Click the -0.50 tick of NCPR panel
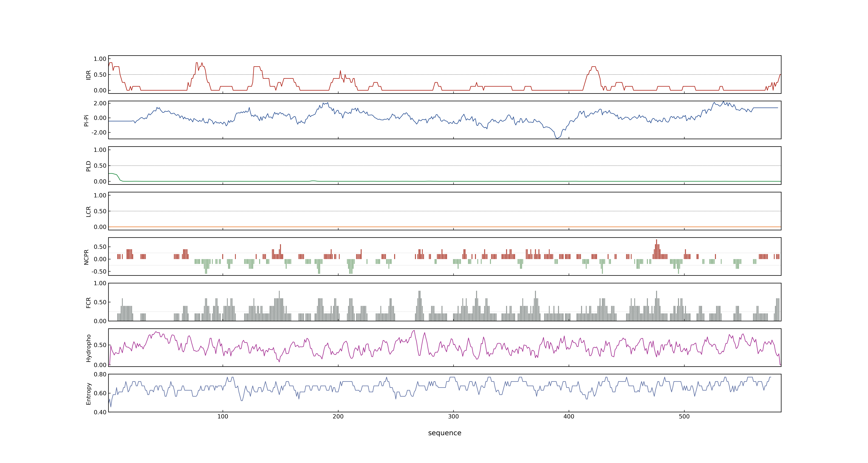868x463 pixels. tap(99, 271)
